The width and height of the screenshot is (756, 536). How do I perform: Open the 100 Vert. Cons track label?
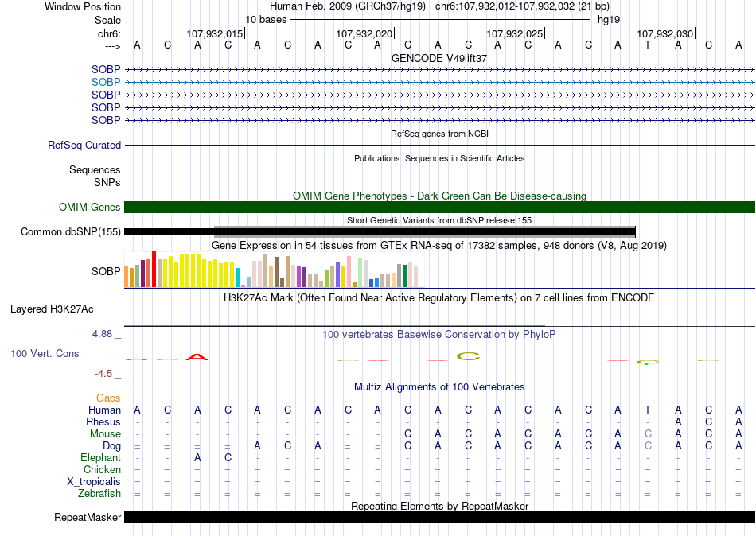(x=45, y=353)
